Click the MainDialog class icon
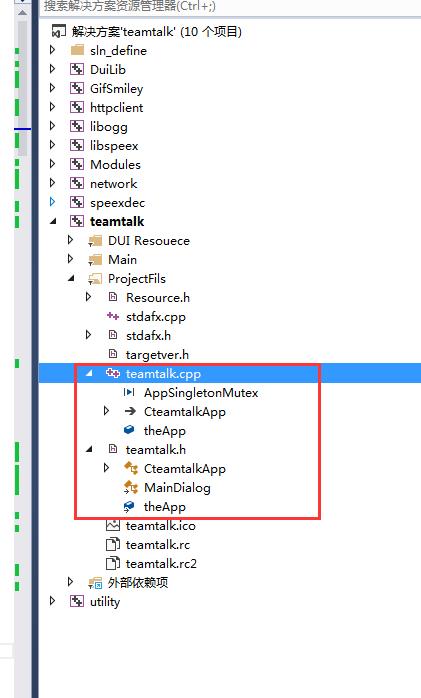The height and width of the screenshot is (698, 421). coord(130,487)
